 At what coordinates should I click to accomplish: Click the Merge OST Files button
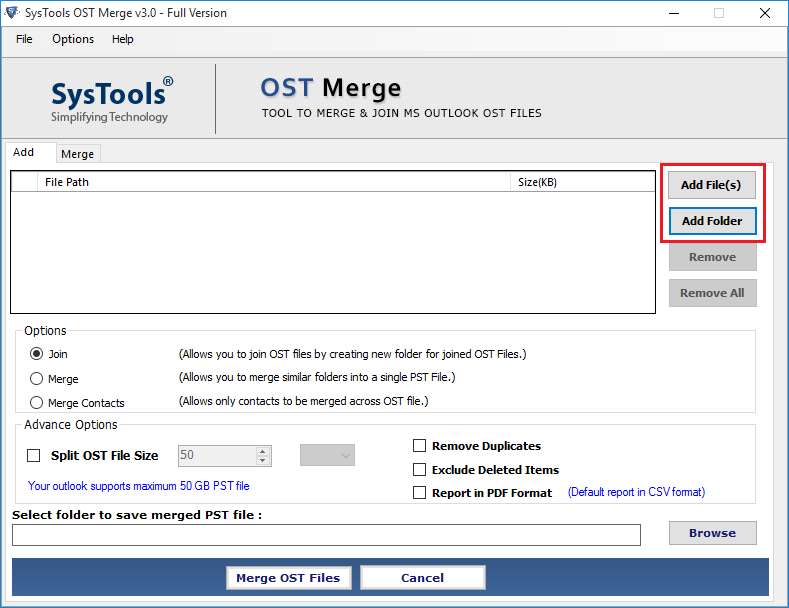(288, 578)
